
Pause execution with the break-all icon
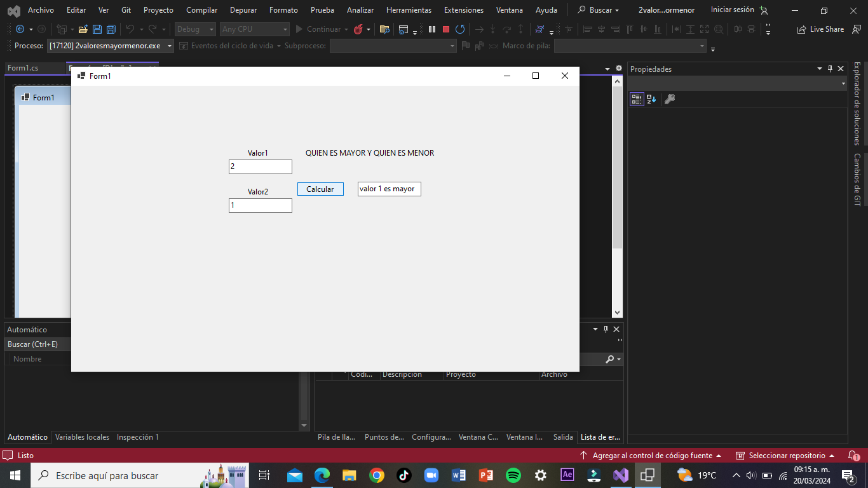(432, 29)
